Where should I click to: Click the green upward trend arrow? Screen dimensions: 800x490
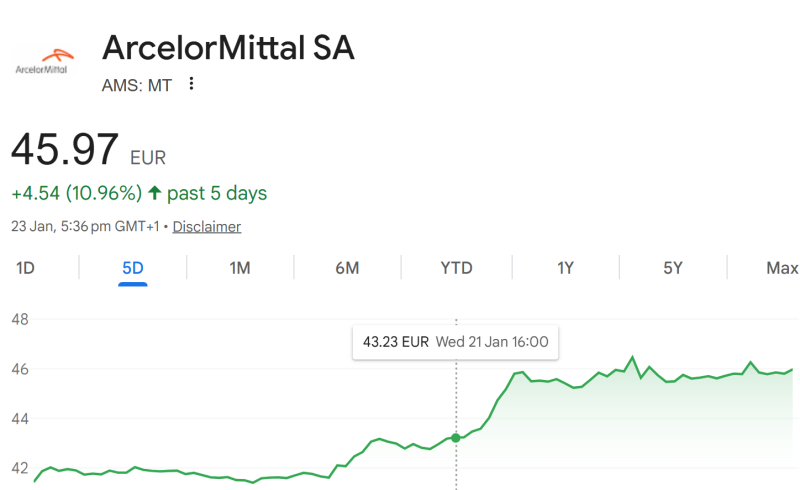click(x=155, y=193)
